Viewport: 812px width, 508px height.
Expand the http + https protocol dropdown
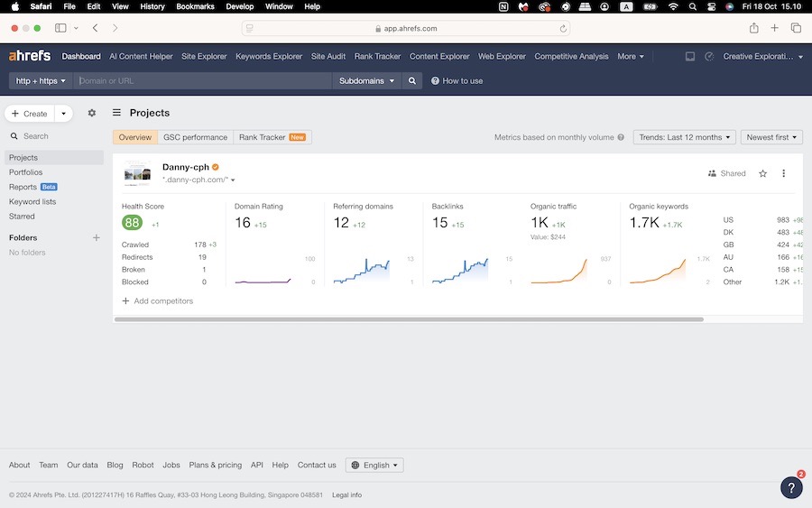(x=39, y=80)
